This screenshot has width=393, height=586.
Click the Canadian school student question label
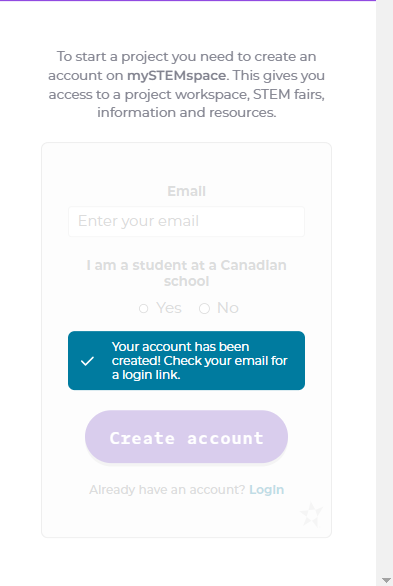(x=186, y=273)
